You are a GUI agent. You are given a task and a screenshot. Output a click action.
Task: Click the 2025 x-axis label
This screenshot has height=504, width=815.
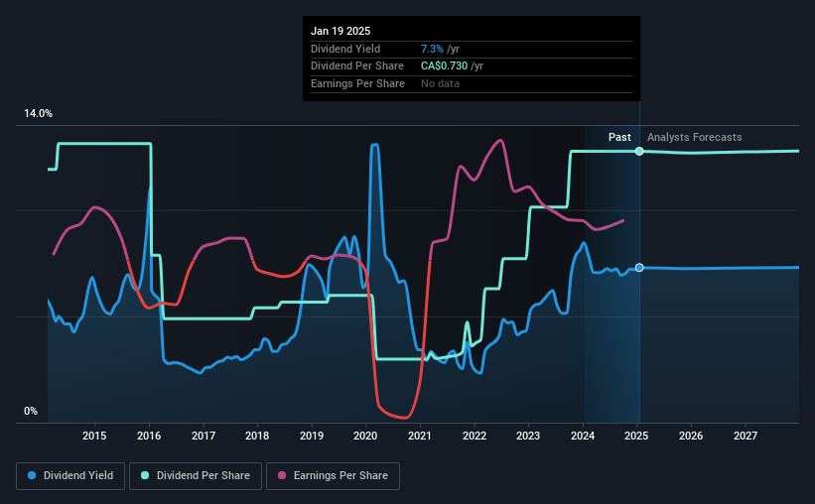tap(636, 436)
